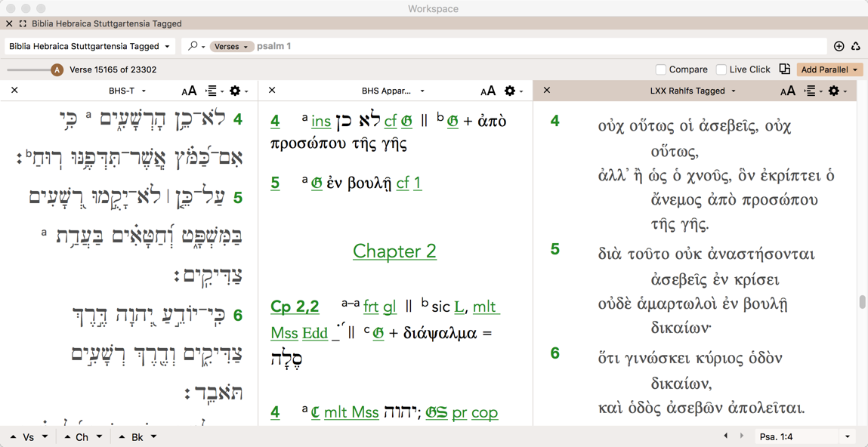Viewport: 868px width, 447px height.
Task: Close the BHS Apparatus pane
Action: (x=272, y=91)
